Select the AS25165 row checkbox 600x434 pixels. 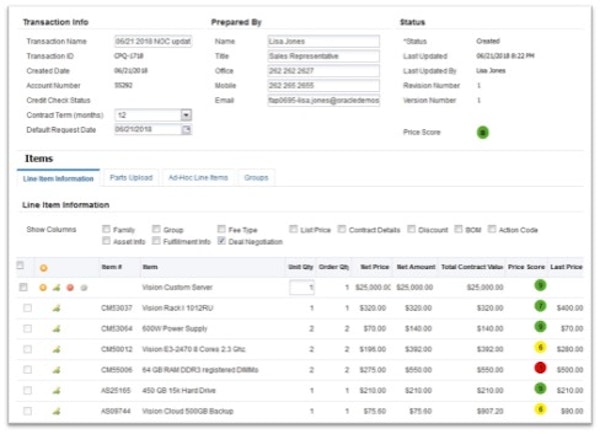(x=28, y=390)
